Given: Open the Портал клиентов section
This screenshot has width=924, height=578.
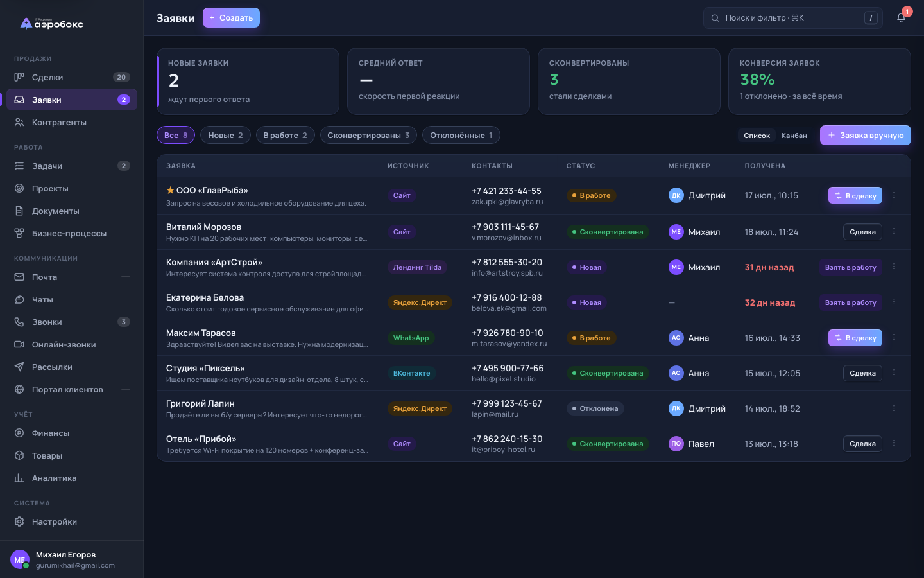Looking at the screenshot, I should [x=72, y=389].
